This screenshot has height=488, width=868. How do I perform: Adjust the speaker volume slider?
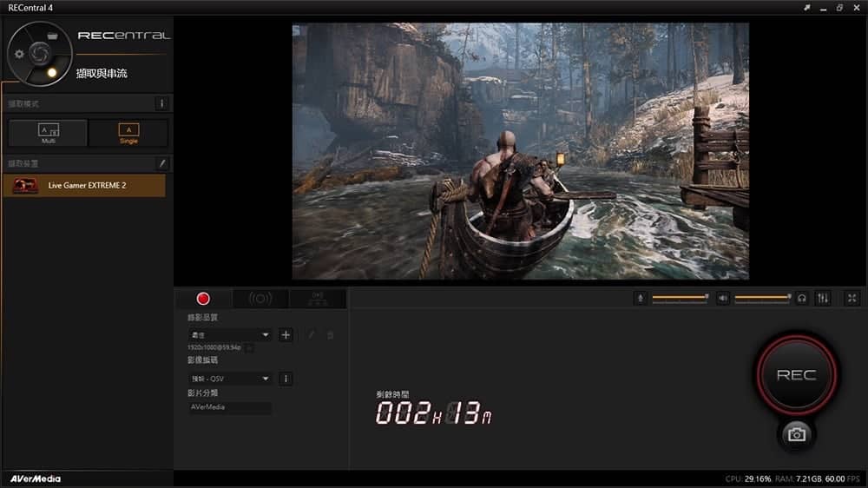(763, 298)
